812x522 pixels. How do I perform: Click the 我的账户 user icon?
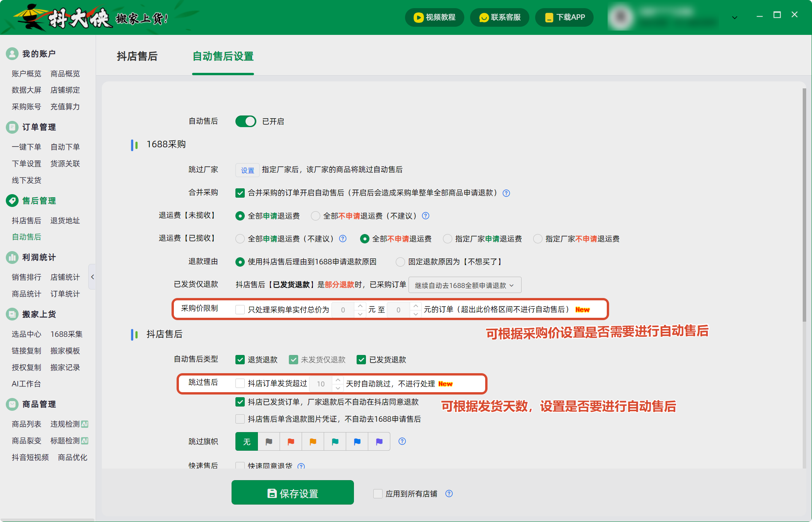tap(12, 54)
